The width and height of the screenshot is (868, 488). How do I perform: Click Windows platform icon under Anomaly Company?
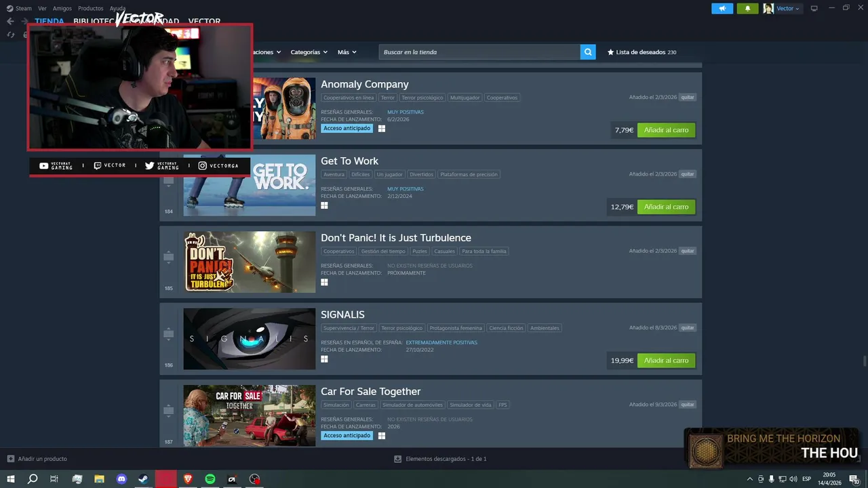(x=382, y=129)
